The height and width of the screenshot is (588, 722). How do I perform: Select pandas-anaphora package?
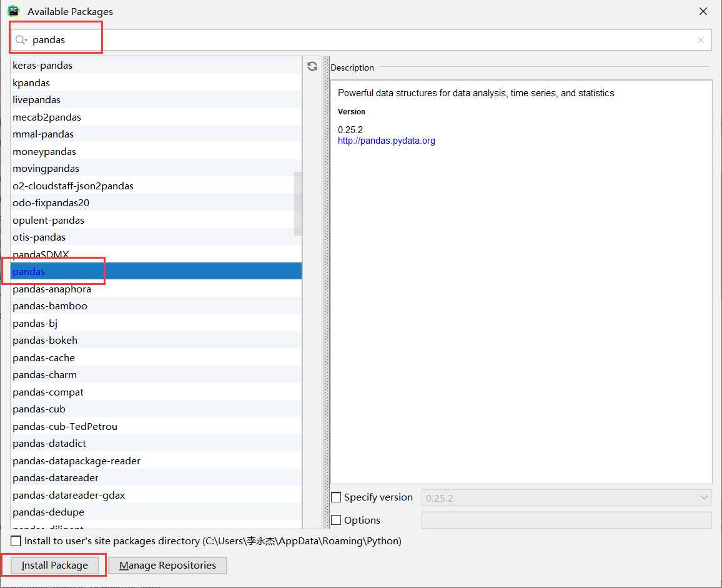coord(156,289)
